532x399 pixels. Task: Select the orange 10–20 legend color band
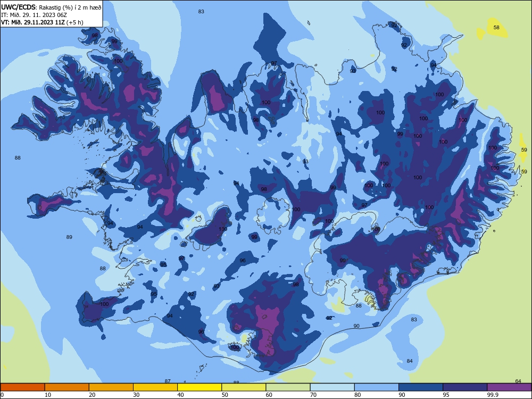tap(67, 387)
